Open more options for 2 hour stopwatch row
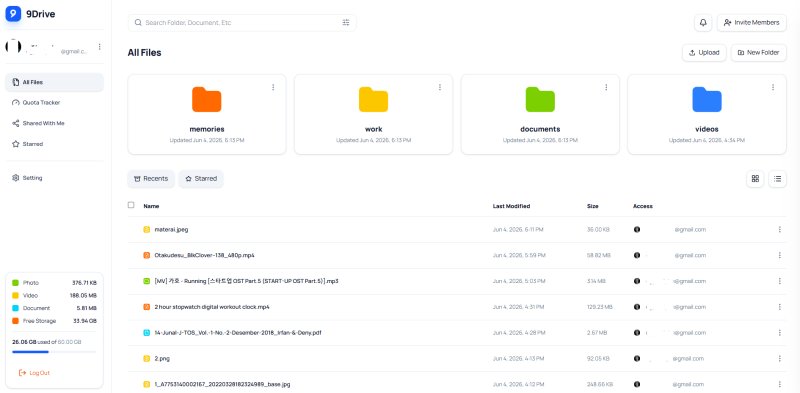The width and height of the screenshot is (800, 393). pos(780,307)
